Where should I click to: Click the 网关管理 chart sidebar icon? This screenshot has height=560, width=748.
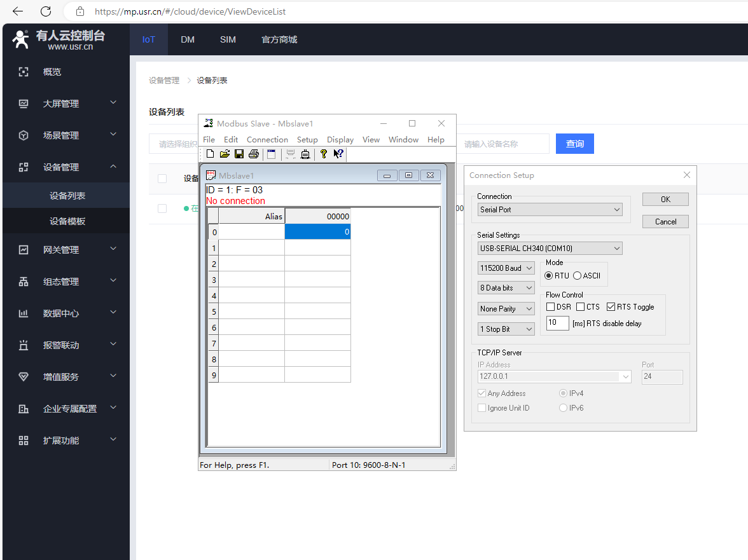24,250
